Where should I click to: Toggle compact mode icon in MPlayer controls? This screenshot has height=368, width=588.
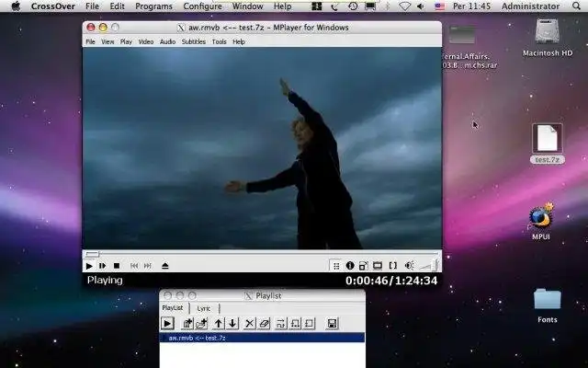[x=363, y=266]
